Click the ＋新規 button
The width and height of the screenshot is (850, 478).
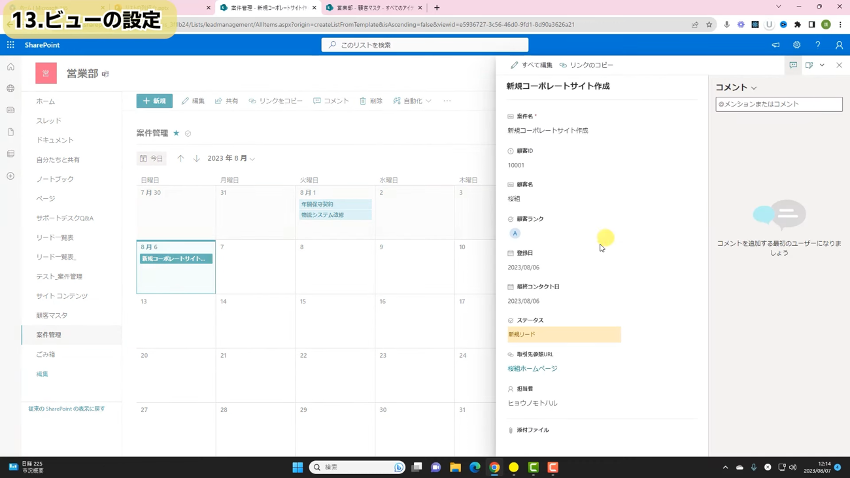pos(154,101)
